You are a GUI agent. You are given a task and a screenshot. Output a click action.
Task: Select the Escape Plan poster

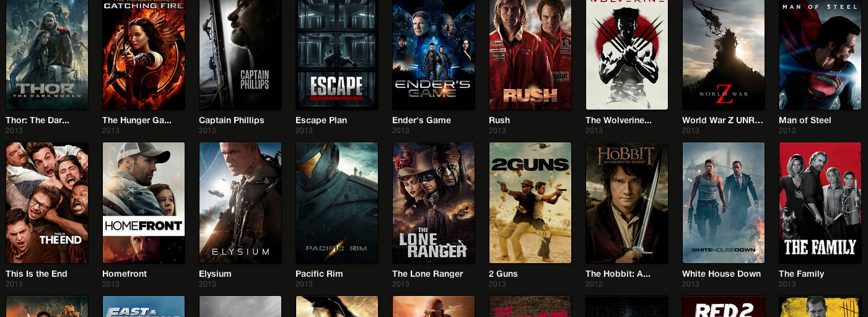point(337,55)
